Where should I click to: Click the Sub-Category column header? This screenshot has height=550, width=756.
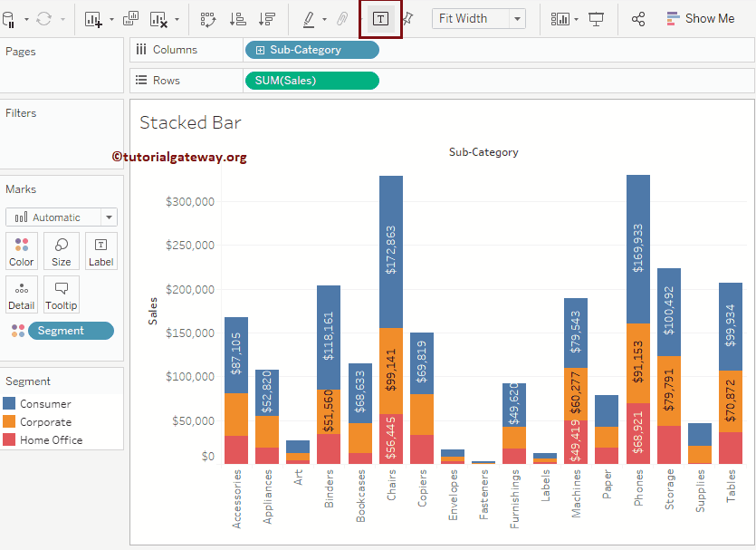(x=483, y=152)
